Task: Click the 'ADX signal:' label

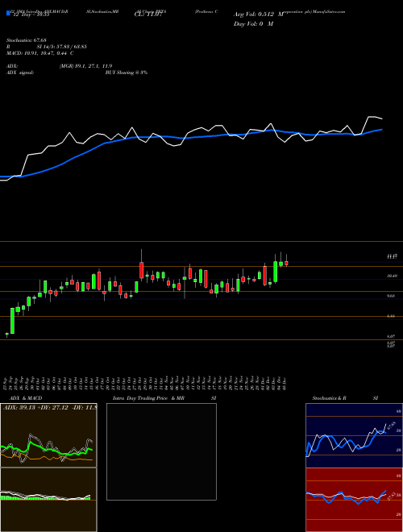Action: [20, 73]
